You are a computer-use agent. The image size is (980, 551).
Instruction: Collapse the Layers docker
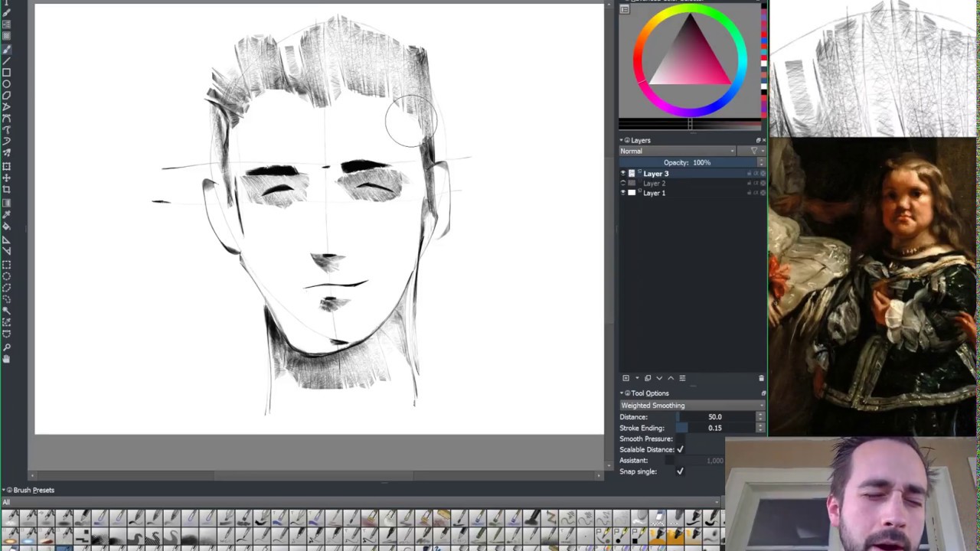622,140
